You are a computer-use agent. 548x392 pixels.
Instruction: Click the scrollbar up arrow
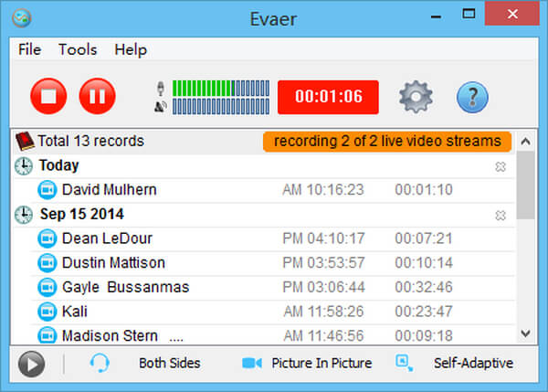526,142
